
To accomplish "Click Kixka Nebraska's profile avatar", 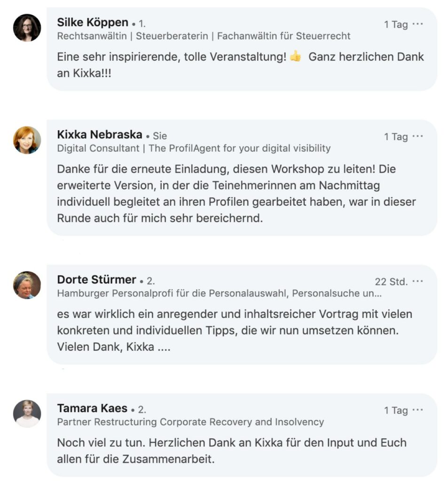I will point(27,140).
